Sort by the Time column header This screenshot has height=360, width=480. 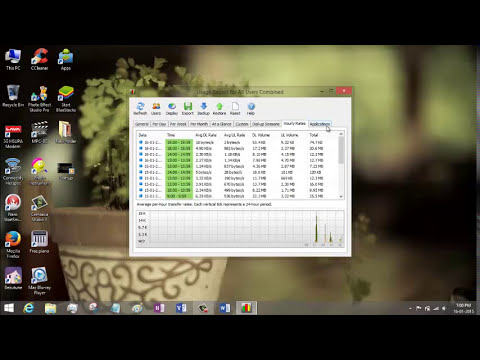(x=171, y=135)
